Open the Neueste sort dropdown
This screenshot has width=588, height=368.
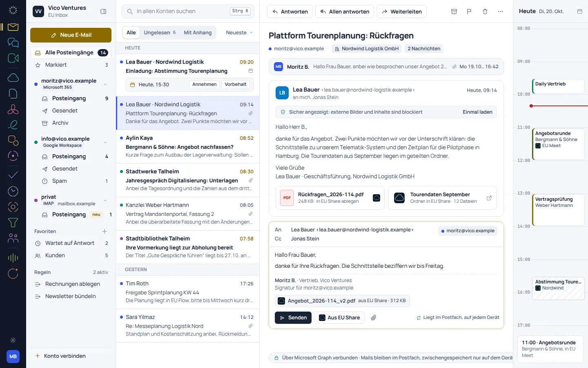[239, 33]
